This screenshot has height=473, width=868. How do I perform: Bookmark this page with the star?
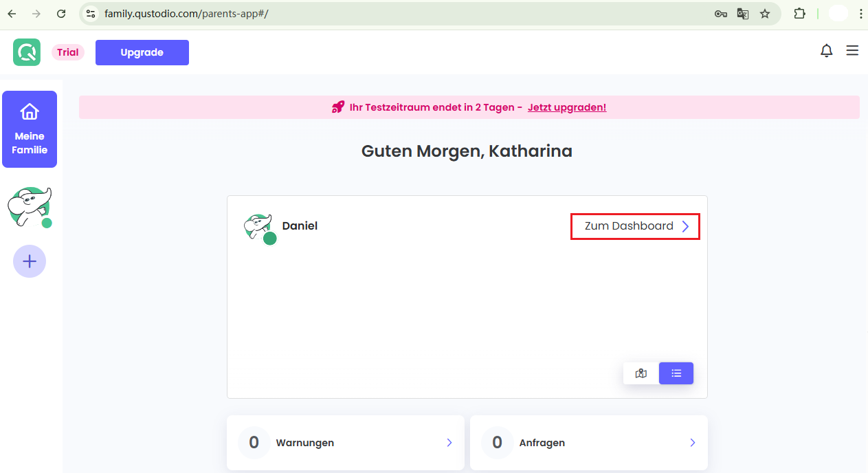[x=765, y=14]
